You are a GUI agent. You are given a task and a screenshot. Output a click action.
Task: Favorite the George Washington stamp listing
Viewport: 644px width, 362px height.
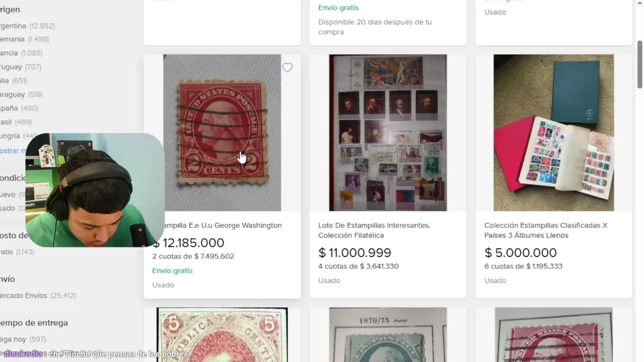(x=287, y=67)
